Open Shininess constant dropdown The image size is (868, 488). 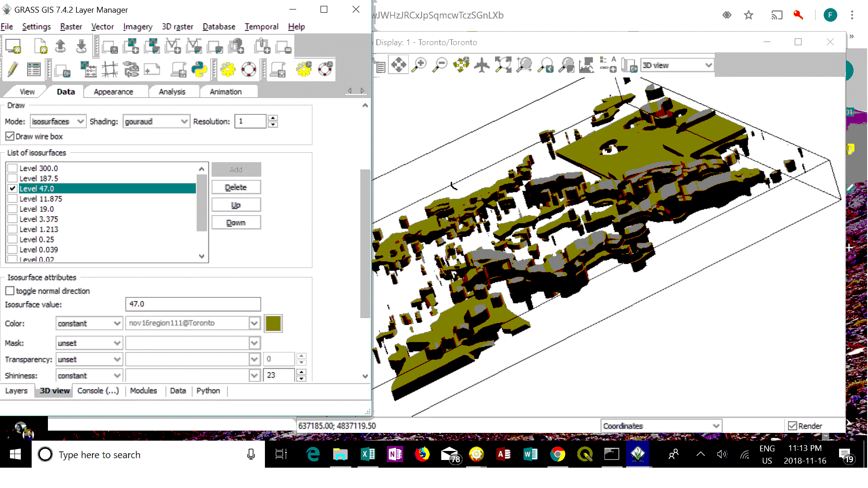tap(89, 375)
